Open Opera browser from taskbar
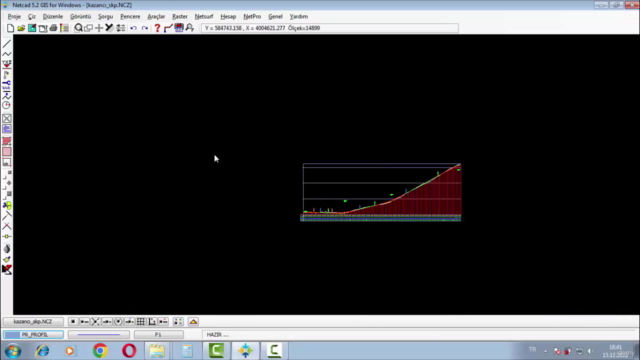The height and width of the screenshot is (360, 640). point(129,351)
